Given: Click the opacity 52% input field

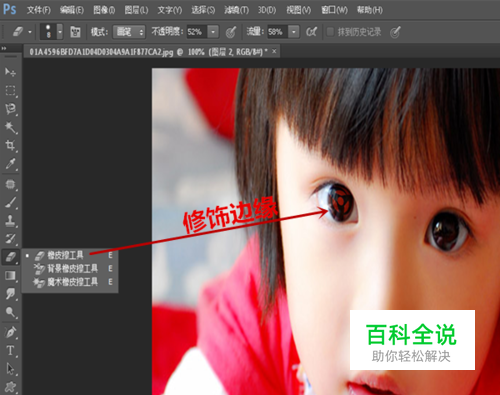Looking at the screenshot, I should point(197,32).
